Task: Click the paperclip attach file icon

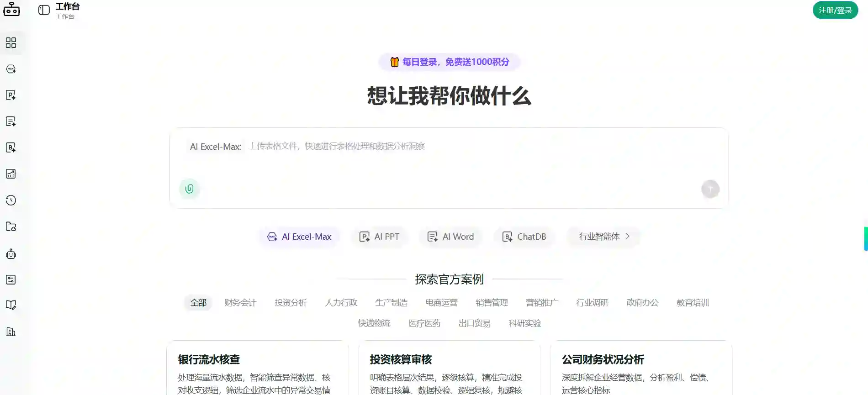Action: (x=189, y=189)
